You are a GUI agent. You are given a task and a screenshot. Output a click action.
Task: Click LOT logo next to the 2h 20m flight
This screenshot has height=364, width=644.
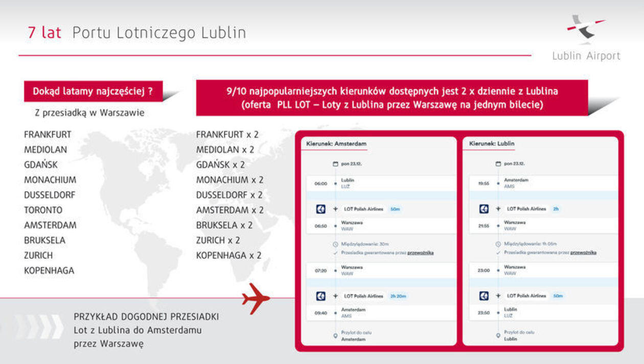[x=320, y=296]
